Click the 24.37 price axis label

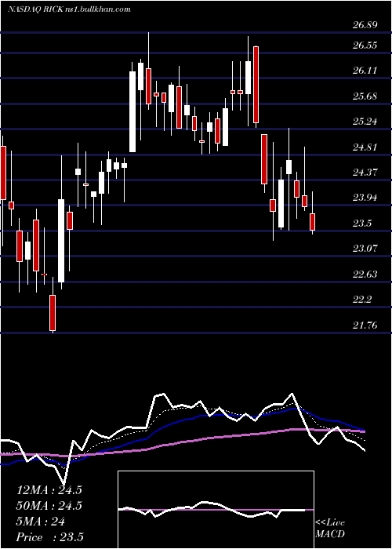coord(365,173)
